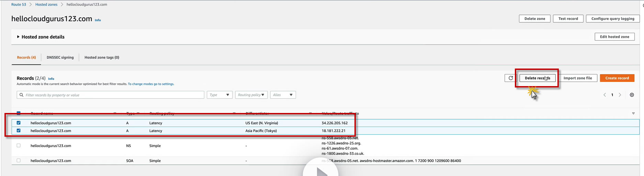Open Hosted zone tags (0) tab
This screenshot has width=644, height=176.
point(102,58)
